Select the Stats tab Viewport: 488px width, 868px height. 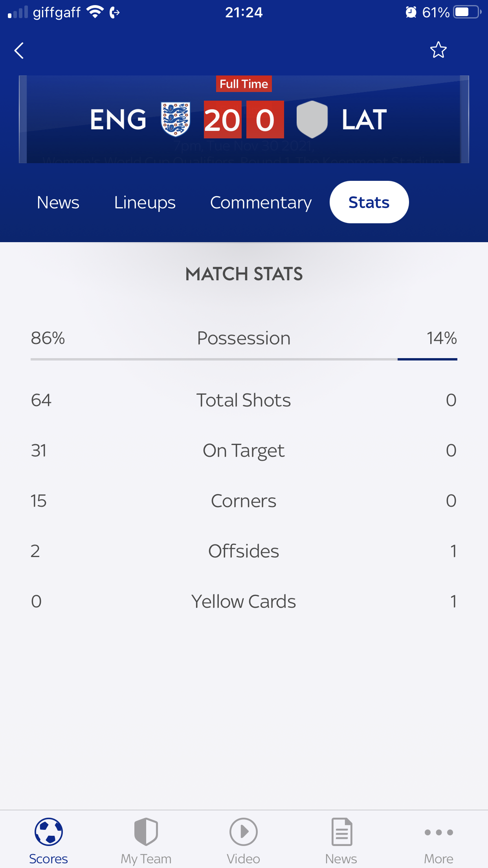pos(369,202)
